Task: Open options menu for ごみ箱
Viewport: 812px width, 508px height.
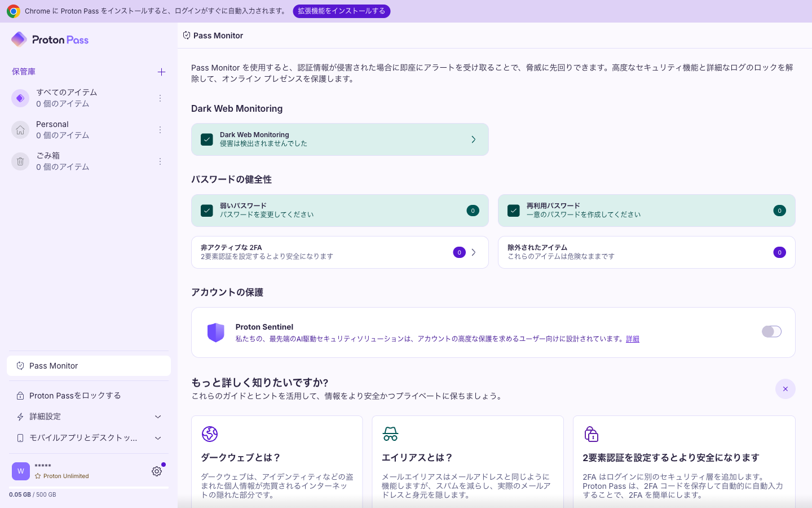Action: click(160, 161)
